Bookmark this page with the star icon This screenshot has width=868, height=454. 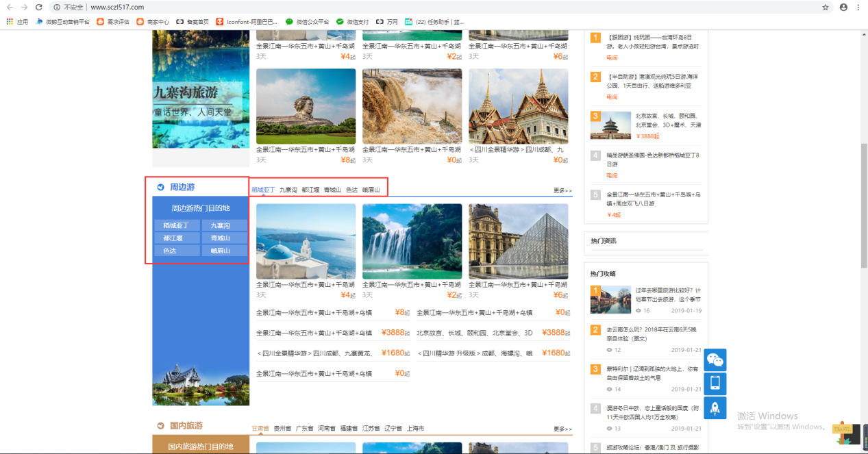pos(826,7)
